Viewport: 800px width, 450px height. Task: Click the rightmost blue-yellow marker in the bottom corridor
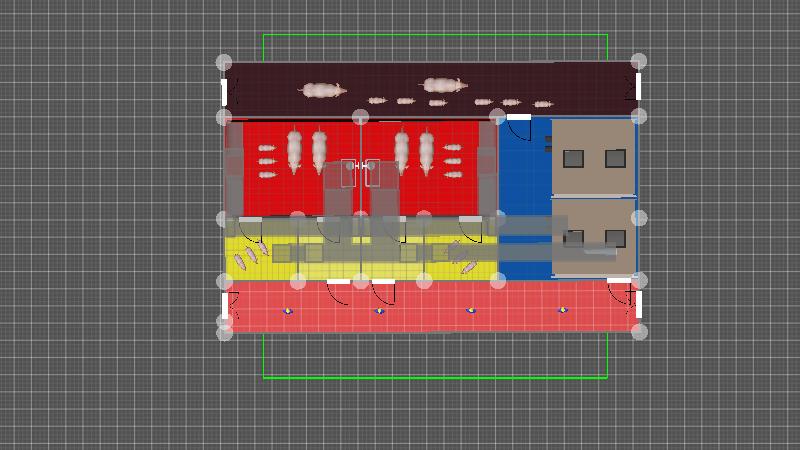tap(562, 310)
